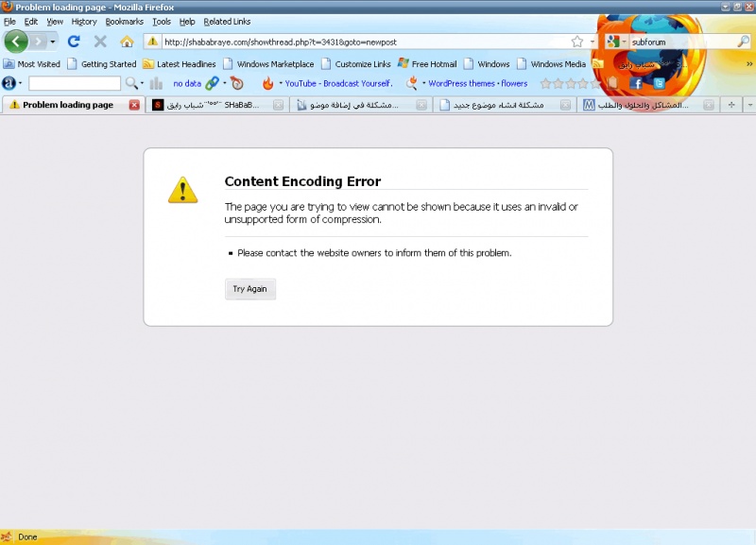Open the Tools menu
The image size is (756, 545).
click(x=162, y=21)
